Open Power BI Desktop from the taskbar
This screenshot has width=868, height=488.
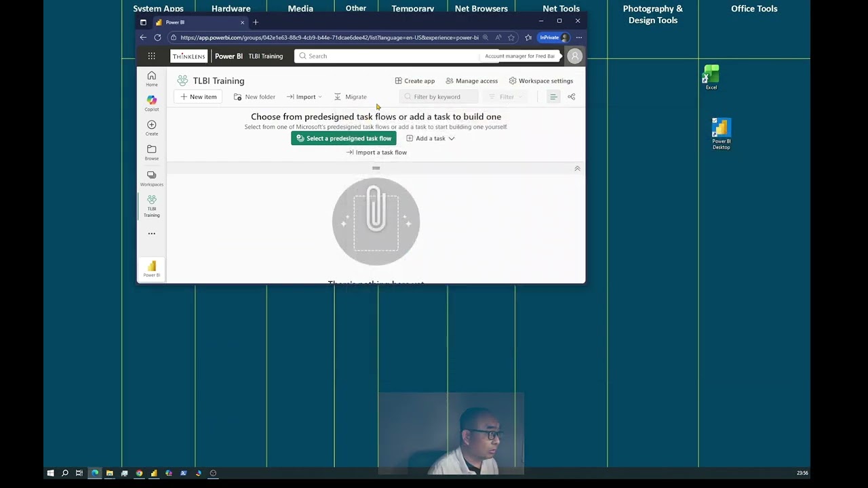point(154,473)
